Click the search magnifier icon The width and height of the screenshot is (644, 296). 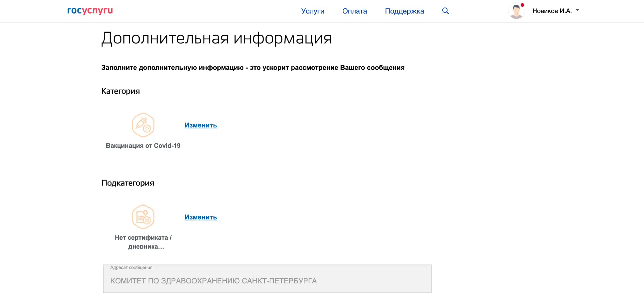coord(445,11)
